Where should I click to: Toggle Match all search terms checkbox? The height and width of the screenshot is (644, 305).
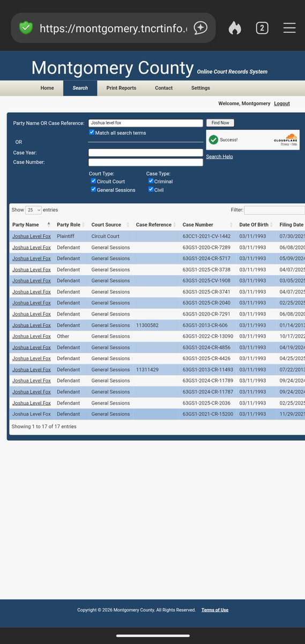[92, 132]
